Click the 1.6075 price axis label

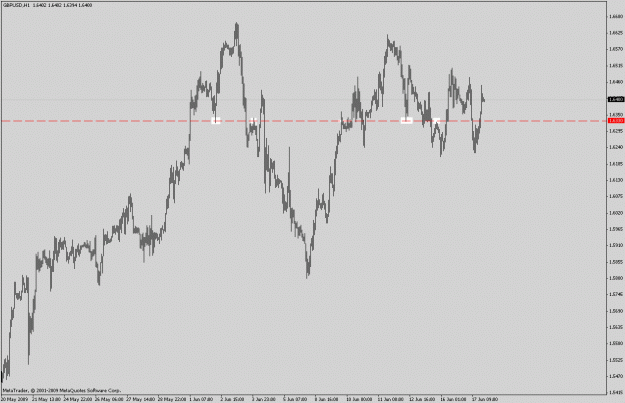(x=616, y=196)
